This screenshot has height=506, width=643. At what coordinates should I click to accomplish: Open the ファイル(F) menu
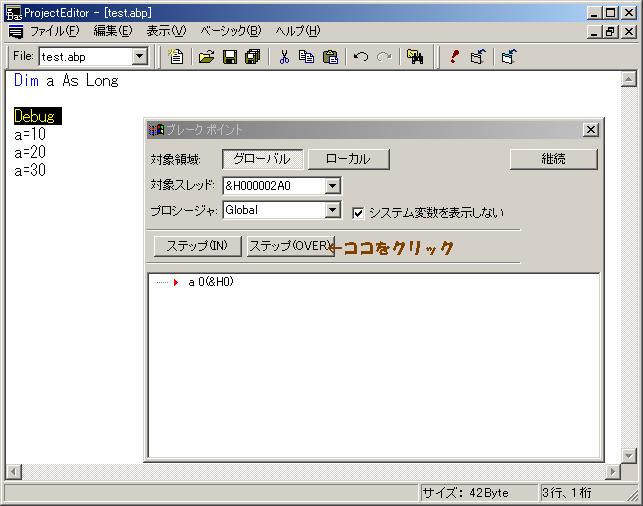(54, 31)
